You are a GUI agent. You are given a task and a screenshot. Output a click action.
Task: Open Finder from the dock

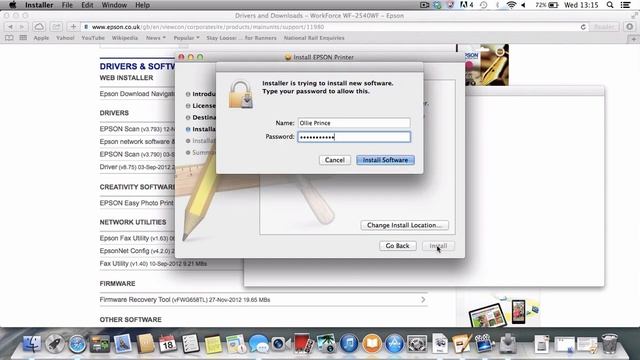pyautogui.click(x=31, y=344)
